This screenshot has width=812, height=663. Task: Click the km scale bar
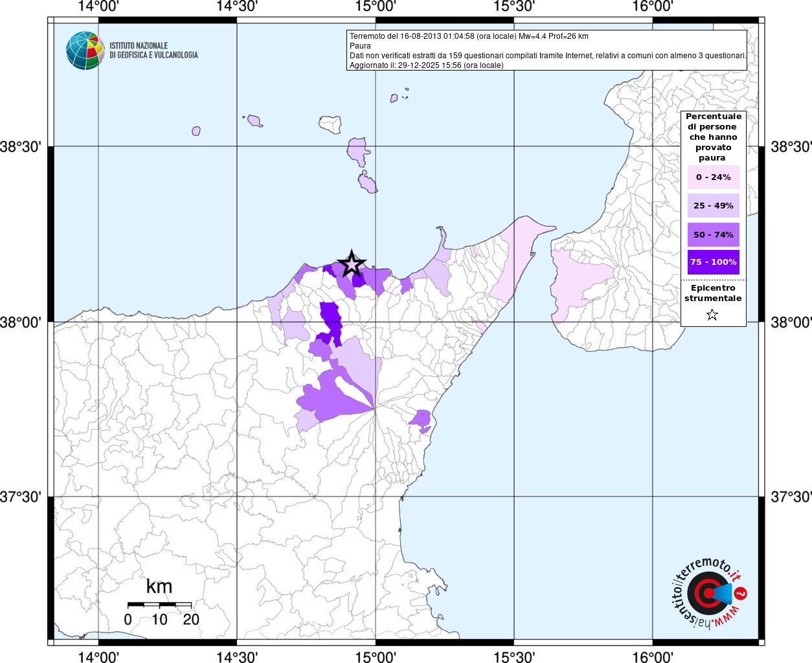(x=159, y=605)
